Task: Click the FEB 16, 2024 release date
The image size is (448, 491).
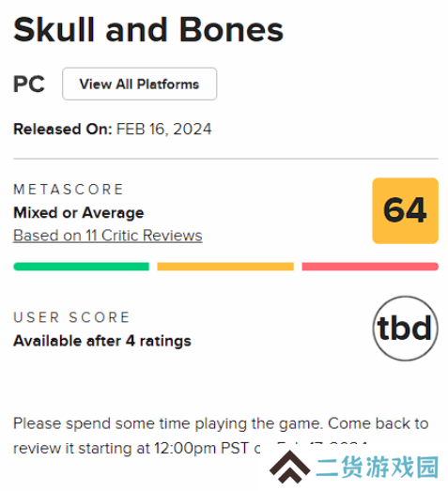Action: click(x=164, y=129)
